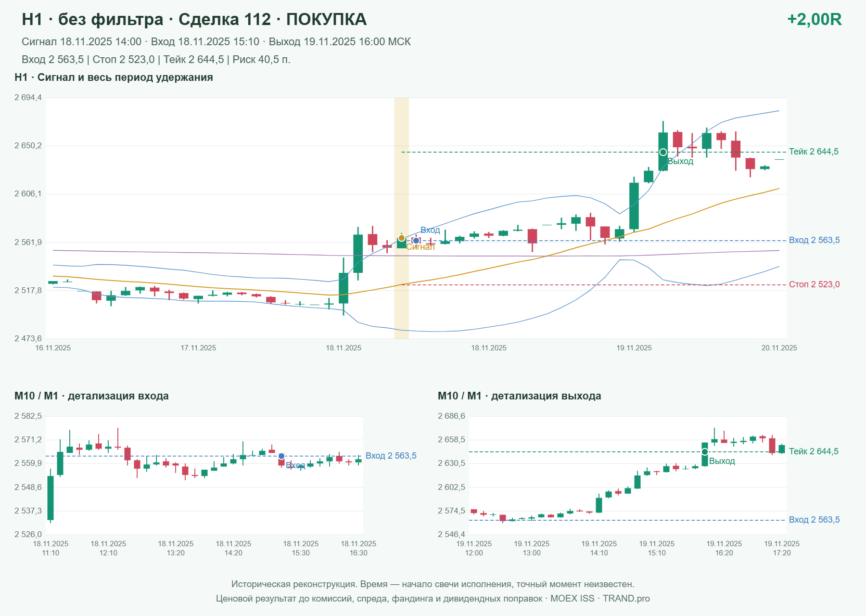Click the 'Тейк 2 644,5' label in exit detail chart
Viewport: 866px width, 616px height.
point(814,451)
